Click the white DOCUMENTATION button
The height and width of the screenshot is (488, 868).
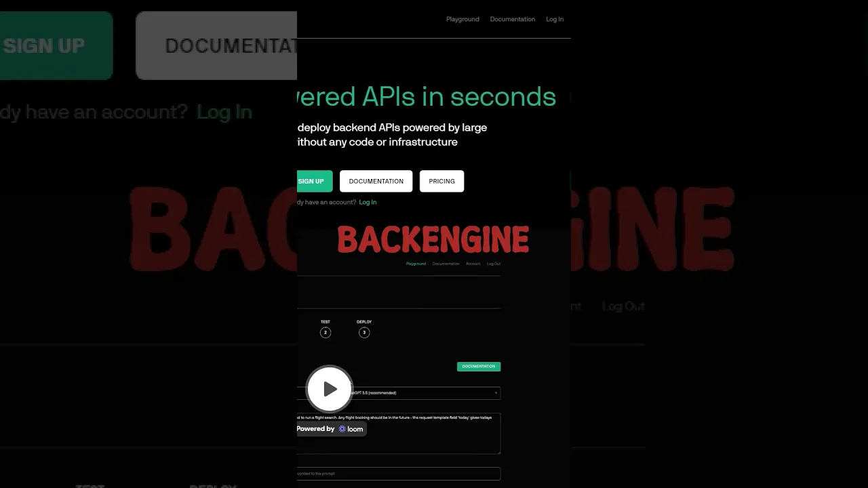coord(376,181)
